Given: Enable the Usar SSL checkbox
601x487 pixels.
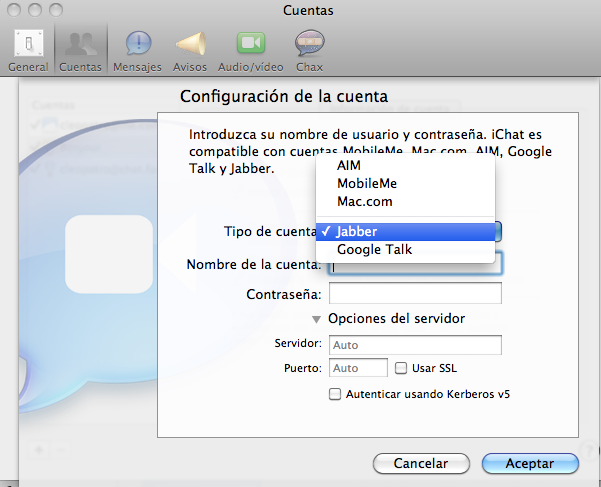Looking at the screenshot, I should 401,368.
